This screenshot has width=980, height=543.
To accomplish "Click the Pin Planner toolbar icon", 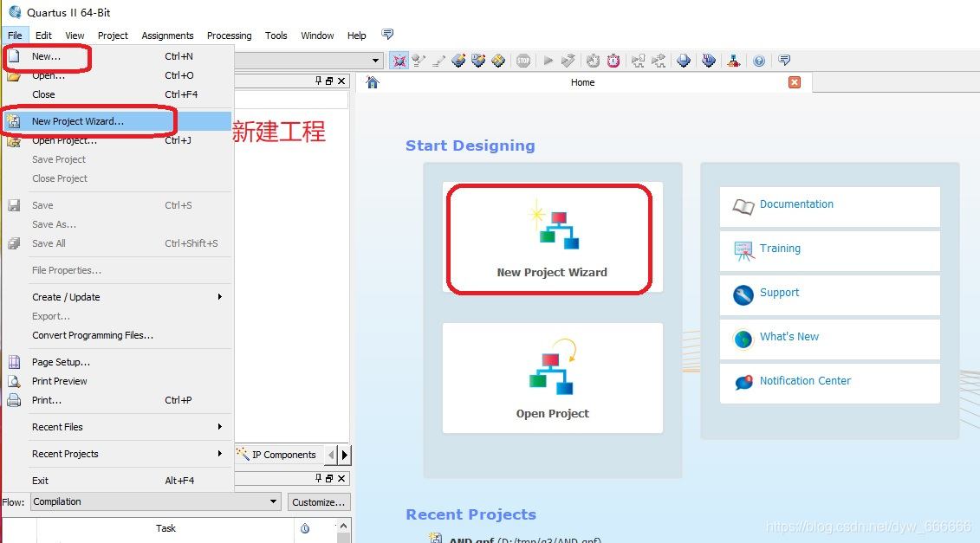I will (479, 61).
